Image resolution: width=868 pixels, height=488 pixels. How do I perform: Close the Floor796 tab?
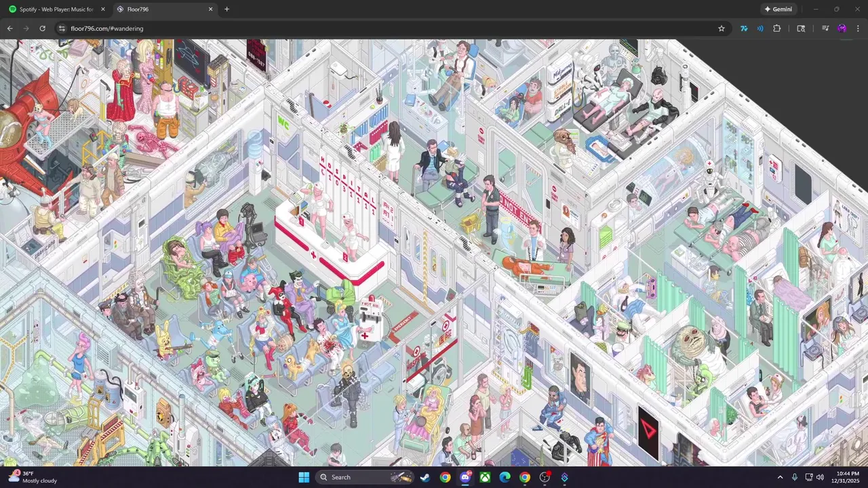[210, 9]
